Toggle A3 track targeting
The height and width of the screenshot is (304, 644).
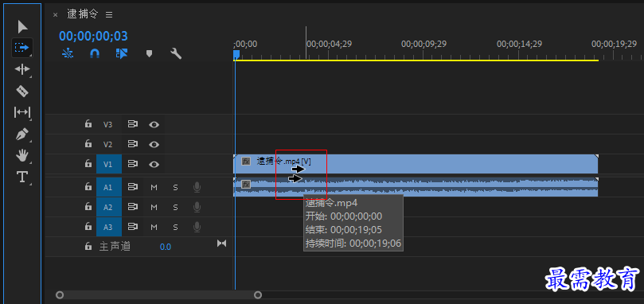point(108,227)
